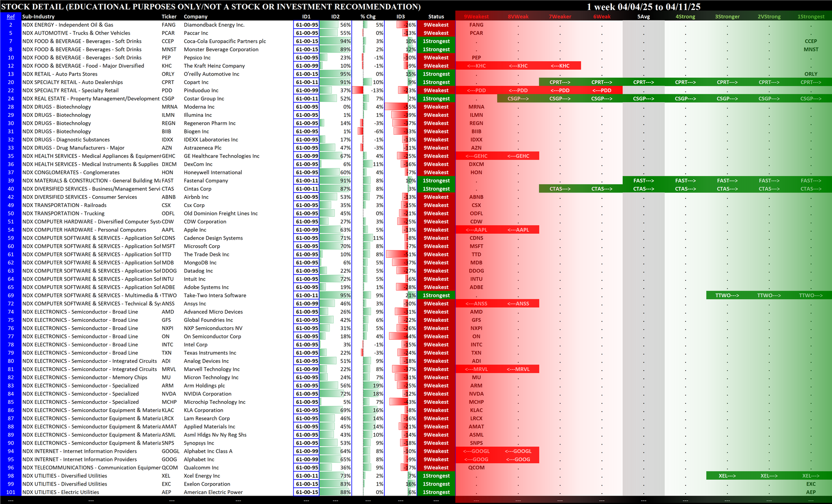Click the 1Strongest column header

pyautogui.click(x=810, y=17)
